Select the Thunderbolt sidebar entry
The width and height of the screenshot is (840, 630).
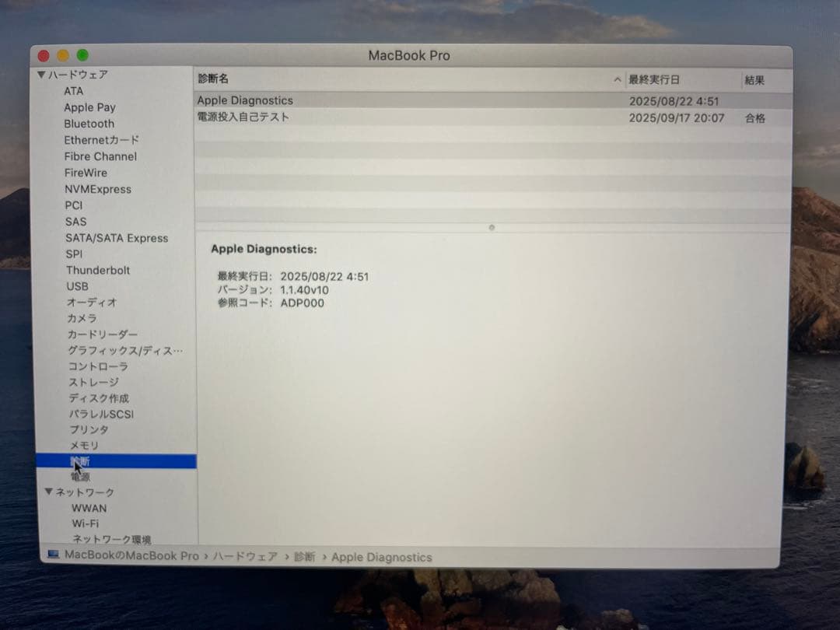(x=98, y=270)
